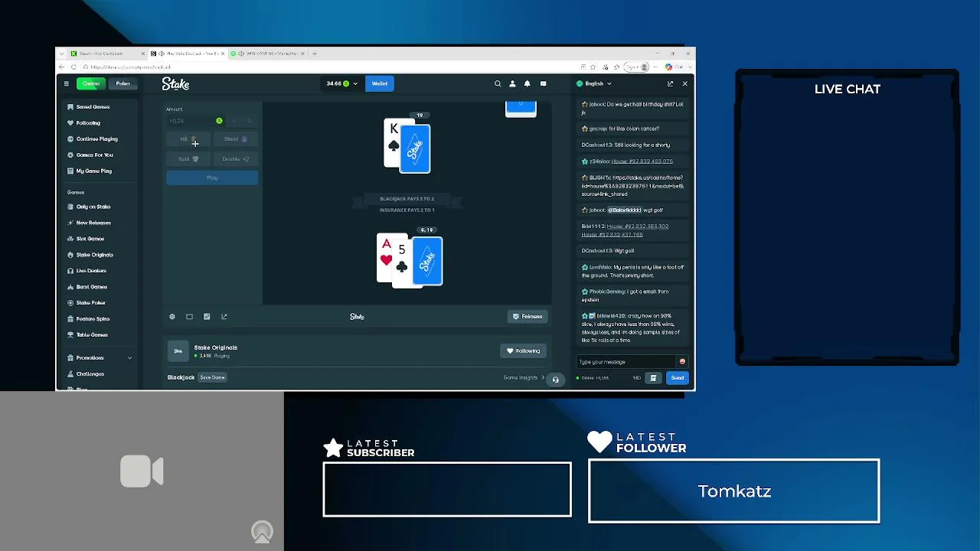Open game in popout window icon

tap(224, 317)
